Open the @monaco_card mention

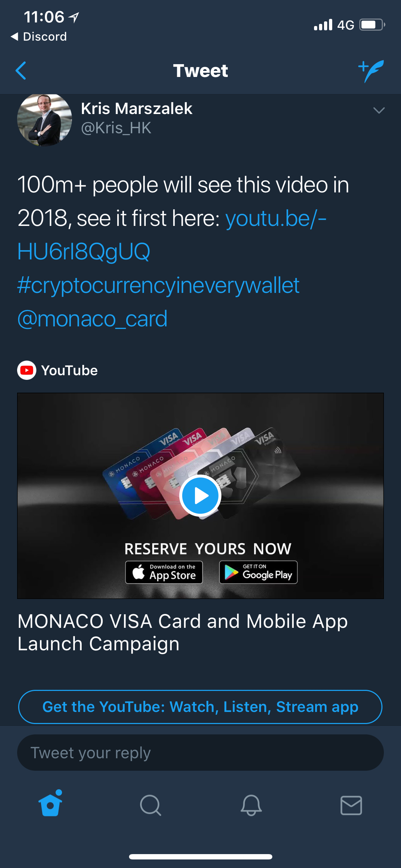click(92, 319)
